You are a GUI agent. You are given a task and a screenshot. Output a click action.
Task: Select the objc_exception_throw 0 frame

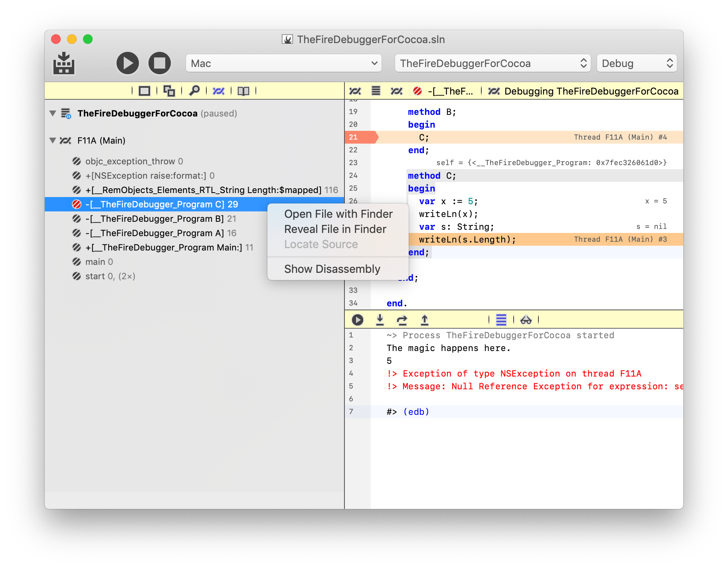(194, 161)
